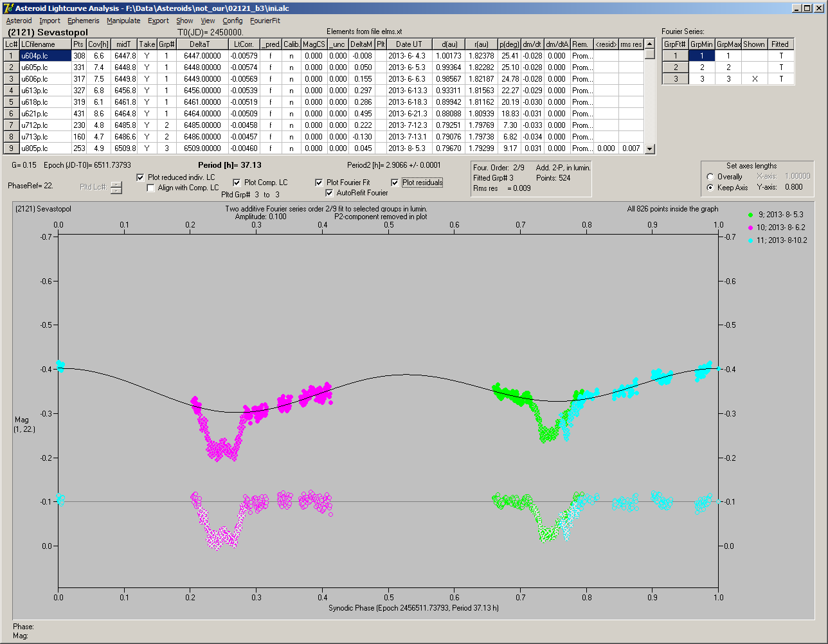Click Fitted T cell of Fourier series row 2
828x644 pixels.
point(780,67)
